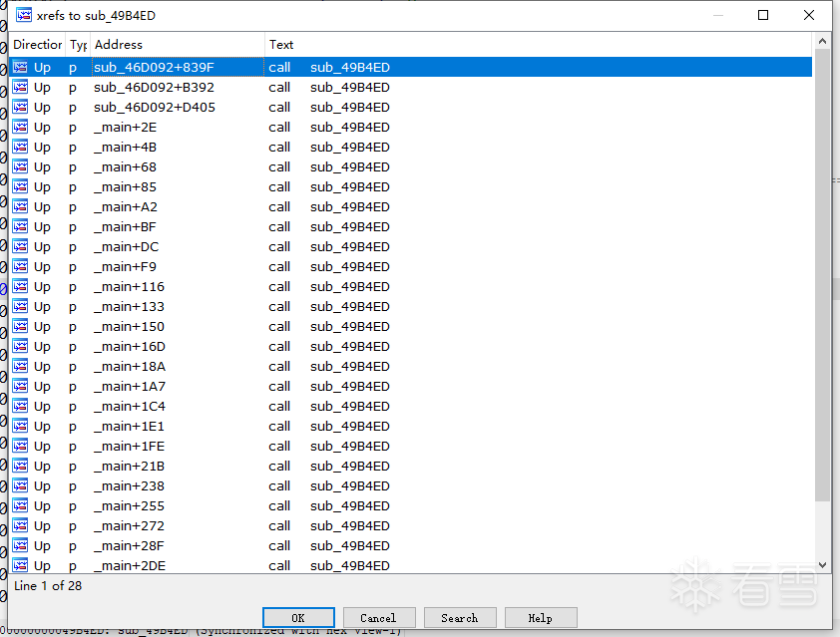Click the xref icon on the _main+18A row

(x=20, y=366)
